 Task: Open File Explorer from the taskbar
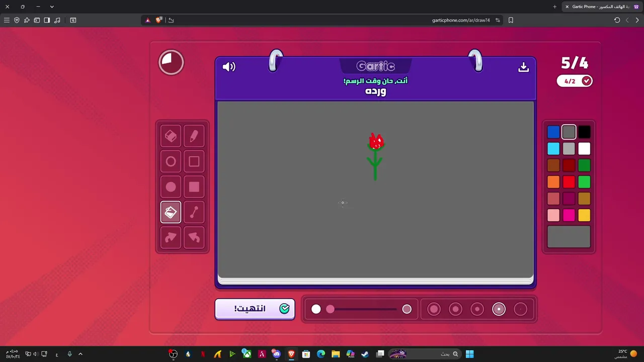coord(336,354)
